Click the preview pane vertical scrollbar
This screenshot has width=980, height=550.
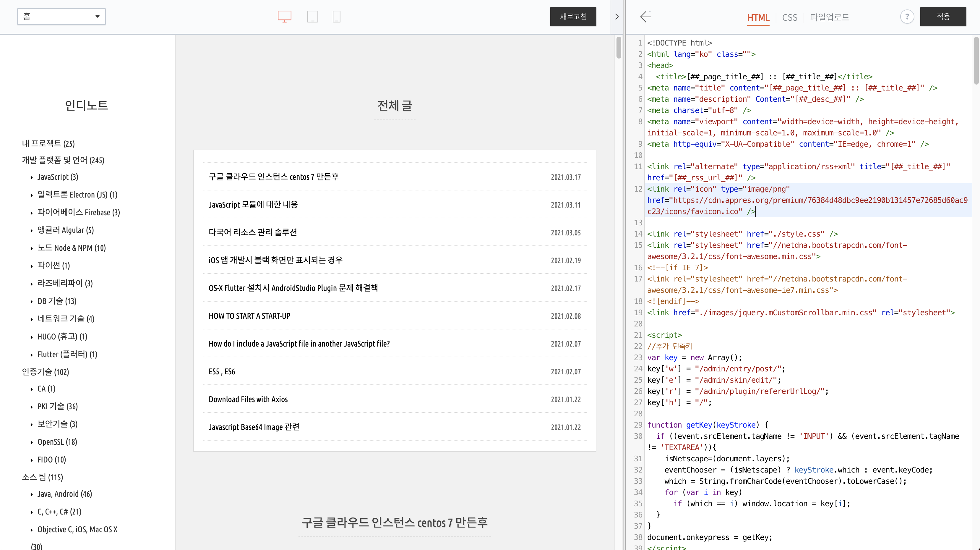(x=619, y=48)
